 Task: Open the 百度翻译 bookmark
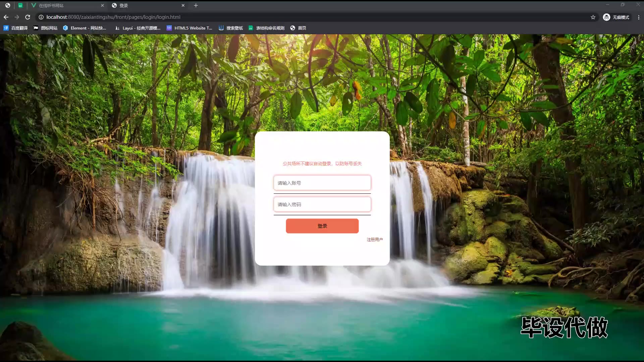point(15,28)
